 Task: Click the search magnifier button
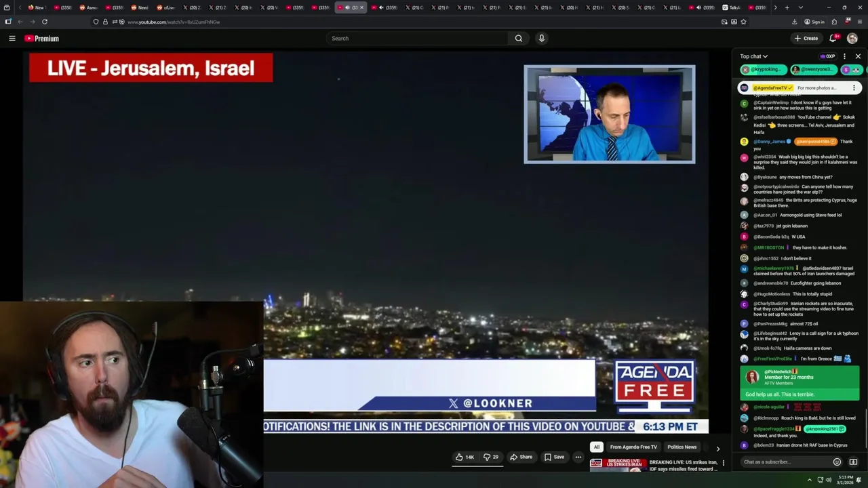coord(519,39)
